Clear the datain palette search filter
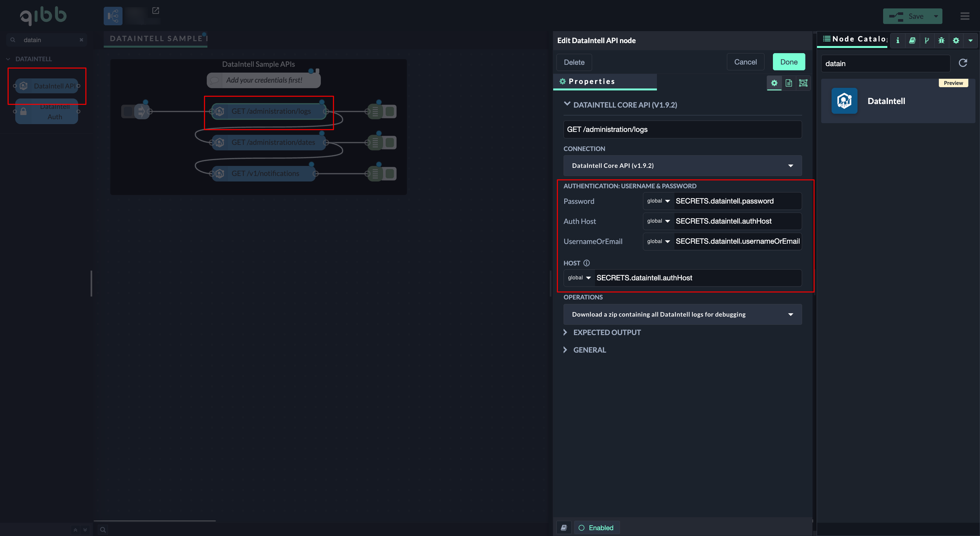The image size is (980, 536). pyautogui.click(x=81, y=40)
